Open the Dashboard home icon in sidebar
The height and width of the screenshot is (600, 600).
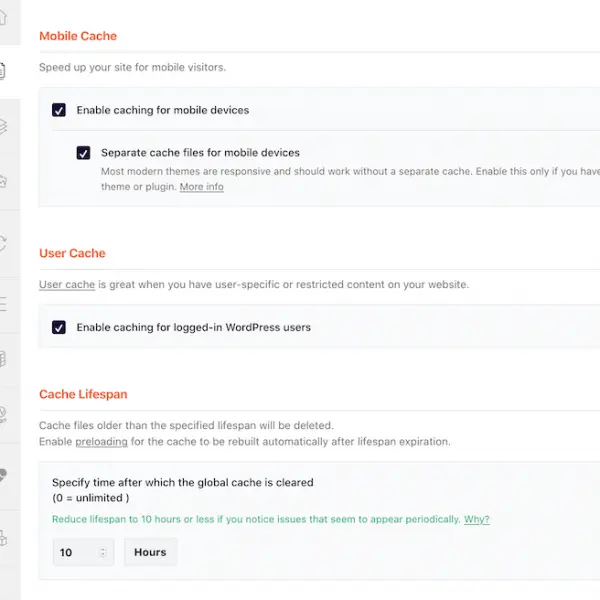5,17
